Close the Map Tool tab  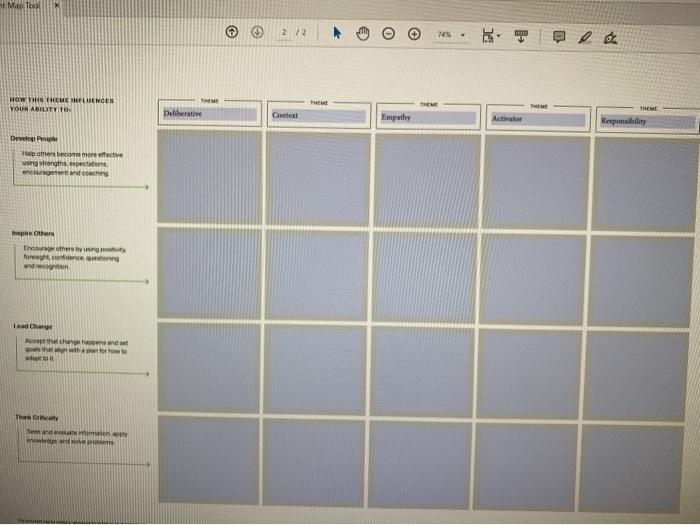point(56,5)
